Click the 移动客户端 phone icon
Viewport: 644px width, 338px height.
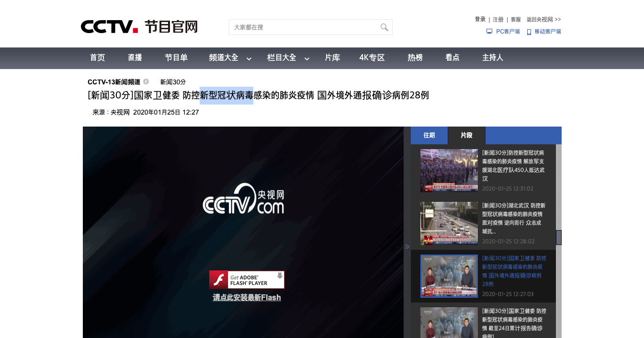[x=529, y=32]
